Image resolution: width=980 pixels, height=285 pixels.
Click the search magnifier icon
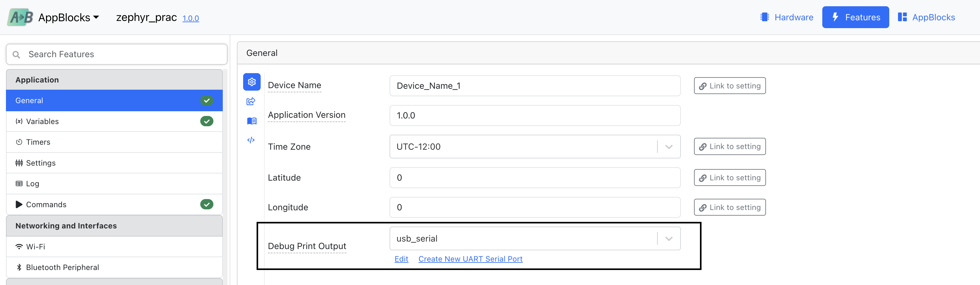click(16, 55)
